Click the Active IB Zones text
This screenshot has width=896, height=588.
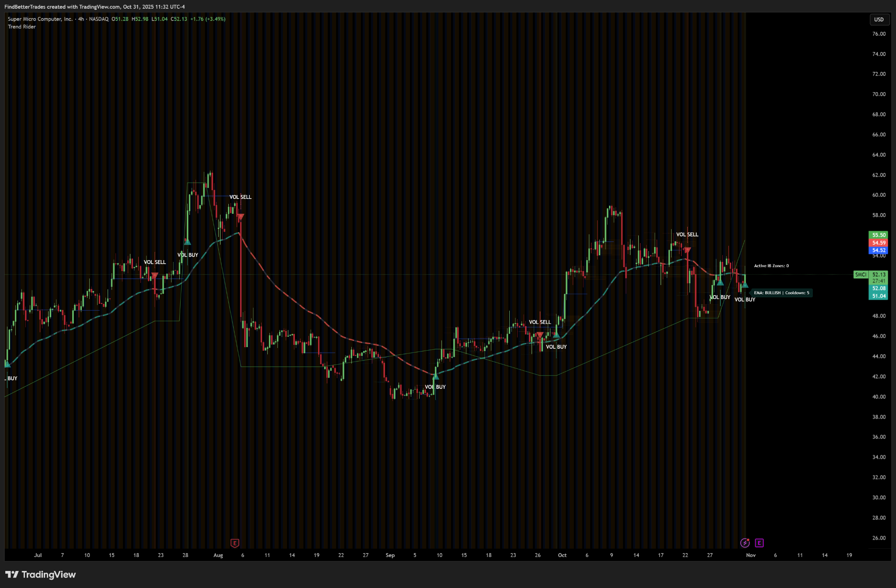pyautogui.click(x=771, y=266)
